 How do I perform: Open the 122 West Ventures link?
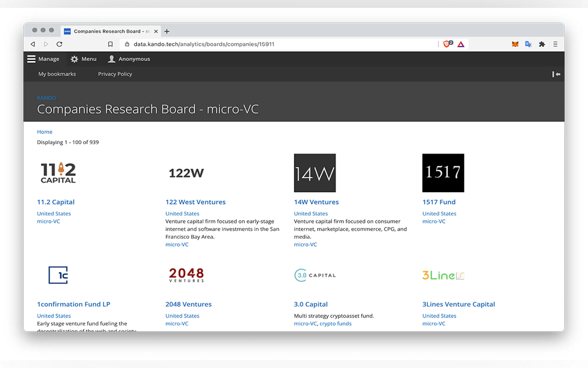(x=195, y=202)
